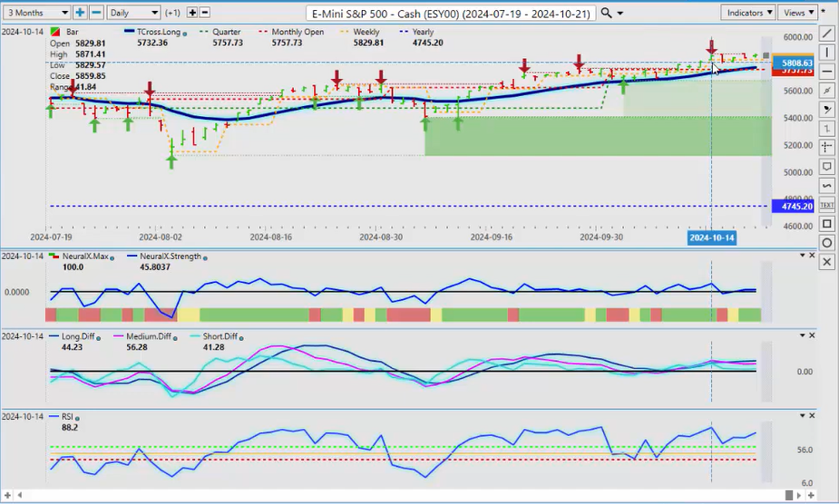Click the minus button beside (+1) forecast
839x504 pixels.
(204, 13)
